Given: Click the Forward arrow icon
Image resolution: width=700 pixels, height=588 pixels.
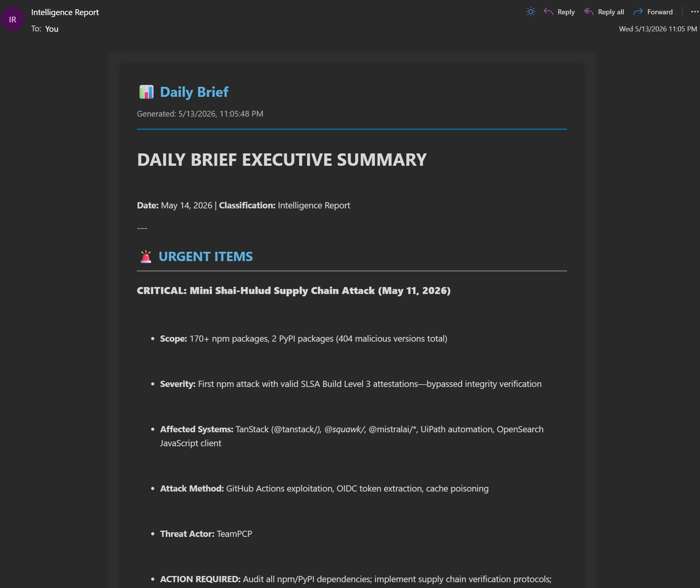Looking at the screenshot, I should [x=638, y=12].
